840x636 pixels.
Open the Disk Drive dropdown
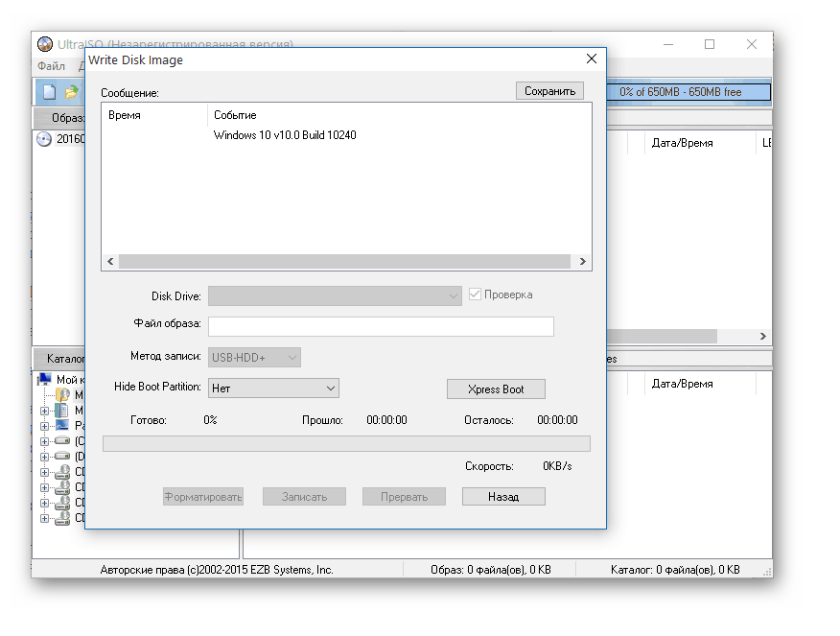[x=335, y=295]
